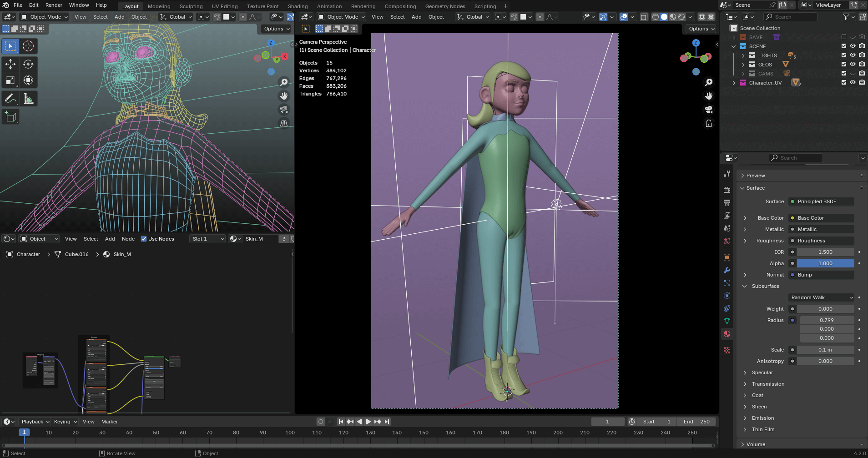Open the Options button in the right viewport

701,29
